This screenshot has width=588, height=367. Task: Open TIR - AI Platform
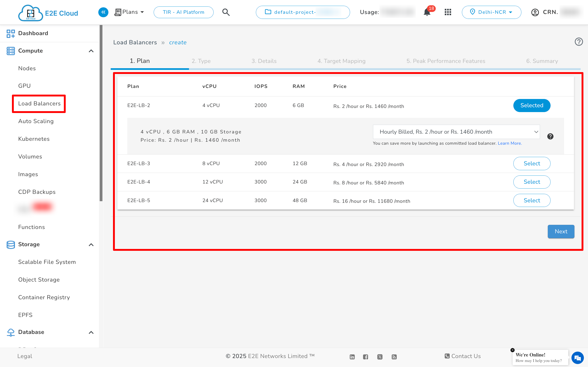pos(184,12)
